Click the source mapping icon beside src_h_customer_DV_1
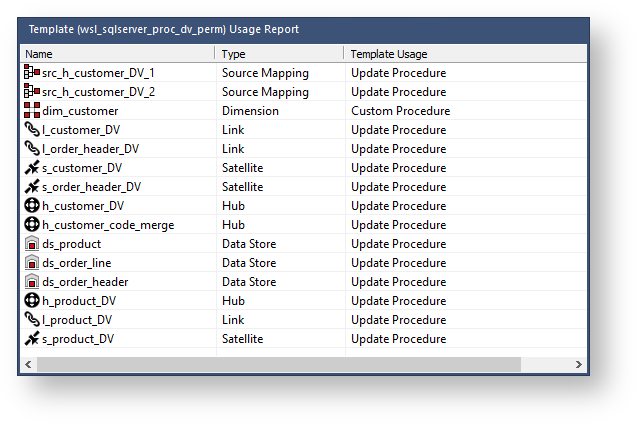 (31, 73)
